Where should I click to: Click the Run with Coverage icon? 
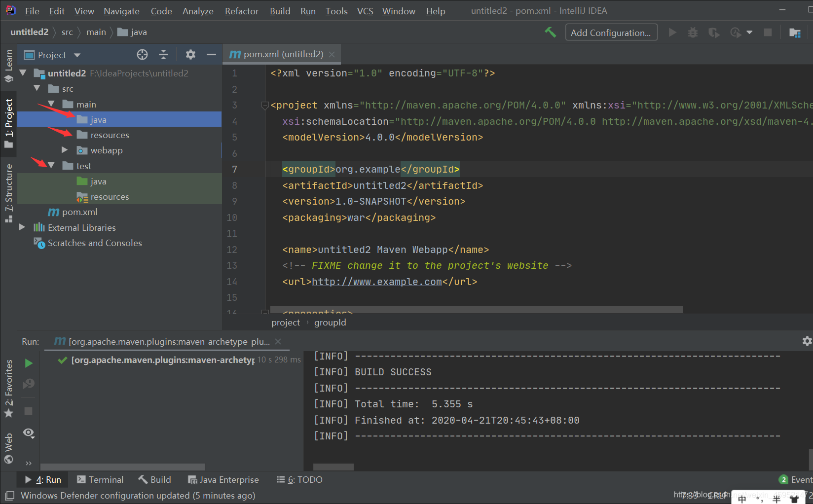[x=714, y=33]
